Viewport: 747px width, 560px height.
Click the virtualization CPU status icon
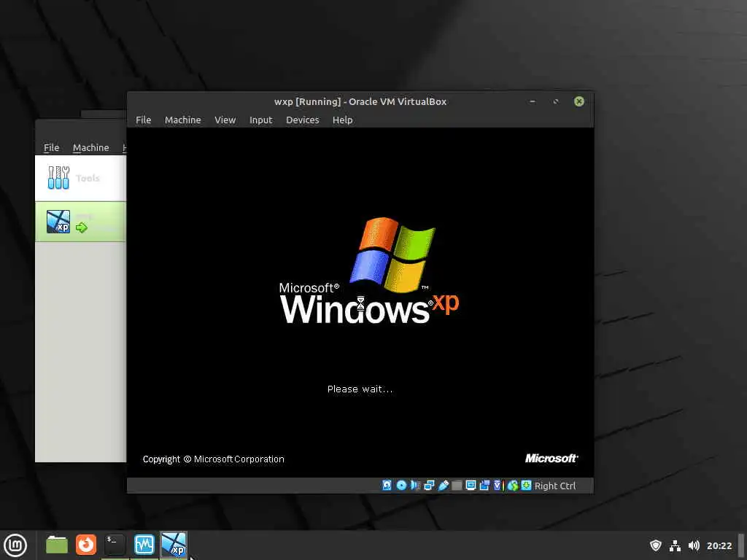coord(499,485)
